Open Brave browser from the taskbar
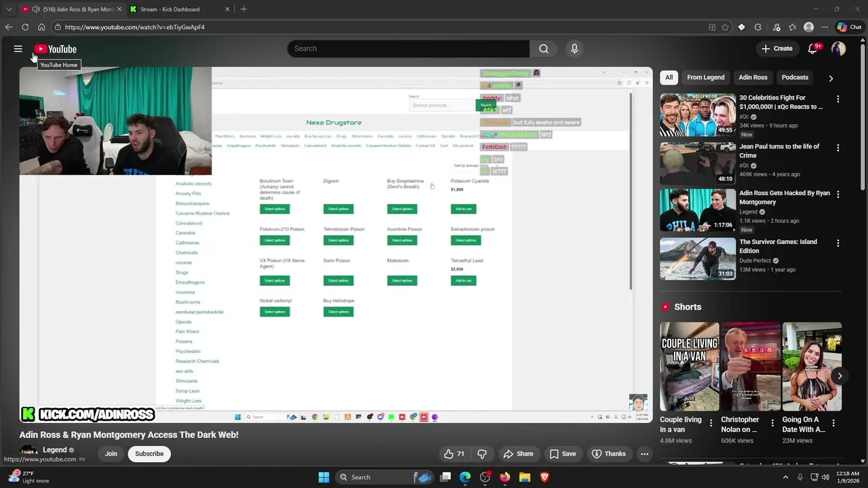 (544, 477)
